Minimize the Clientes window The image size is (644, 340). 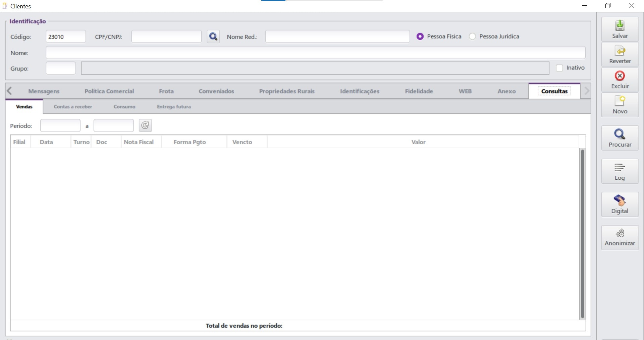click(x=585, y=6)
